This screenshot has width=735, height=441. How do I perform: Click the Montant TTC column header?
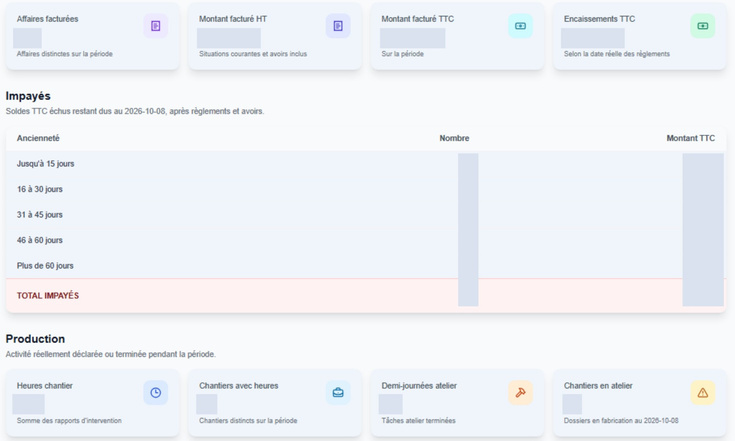click(x=690, y=138)
